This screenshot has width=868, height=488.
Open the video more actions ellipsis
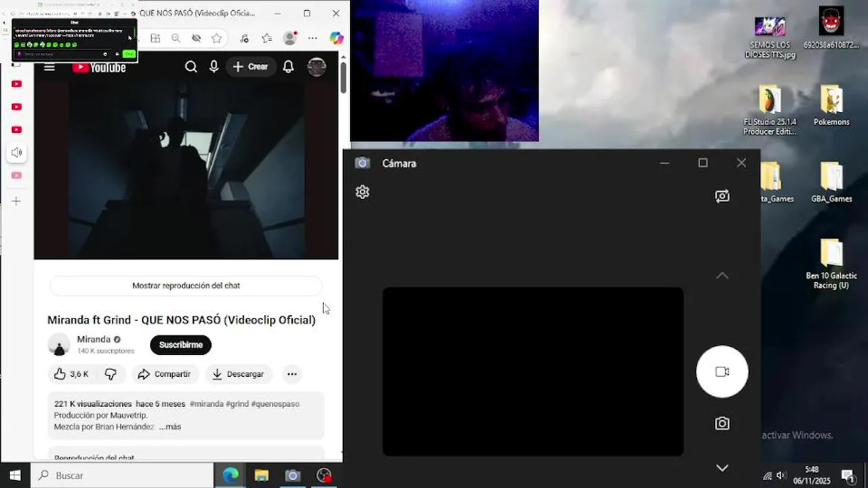[x=292, y=374]
